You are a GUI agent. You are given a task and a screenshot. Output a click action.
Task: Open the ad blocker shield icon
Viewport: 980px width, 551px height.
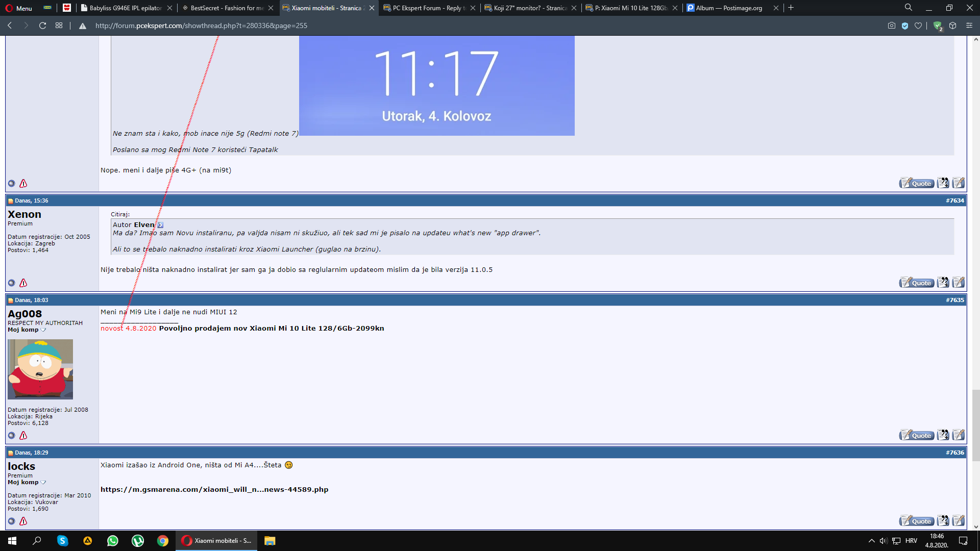(905, 26)
